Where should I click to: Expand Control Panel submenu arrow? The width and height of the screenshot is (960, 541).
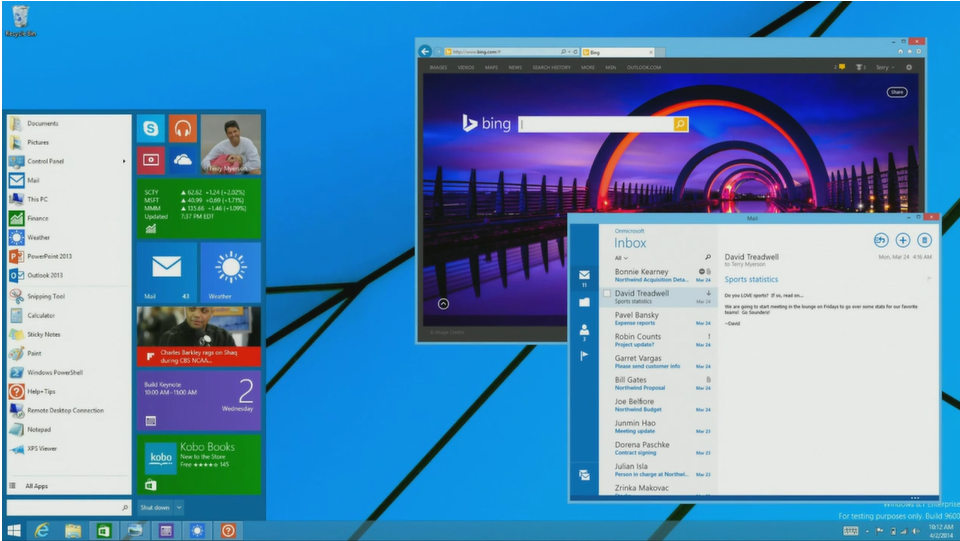124,162
